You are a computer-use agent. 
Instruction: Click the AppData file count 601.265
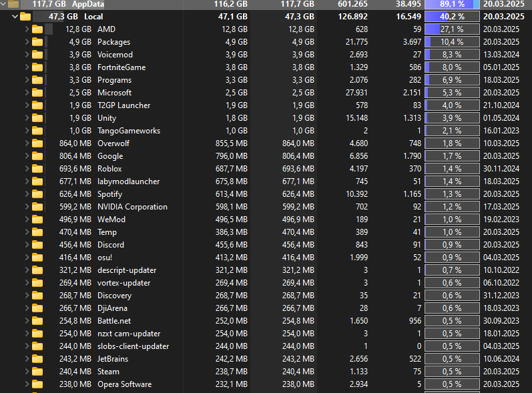pos(353,4)
